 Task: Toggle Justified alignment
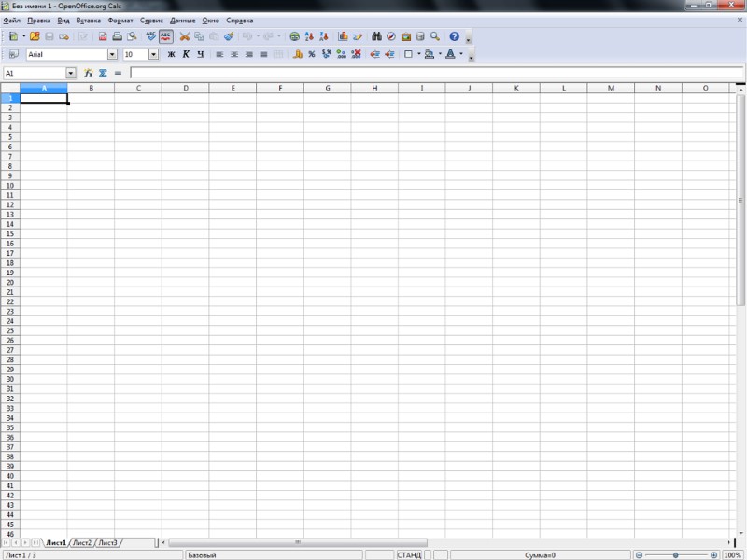coord(263,54)
